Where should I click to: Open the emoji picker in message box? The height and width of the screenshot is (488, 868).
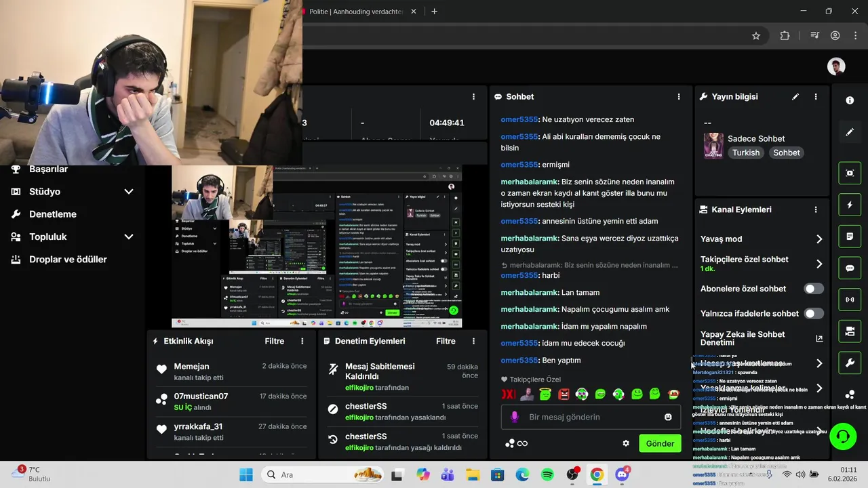coord(668,417)
